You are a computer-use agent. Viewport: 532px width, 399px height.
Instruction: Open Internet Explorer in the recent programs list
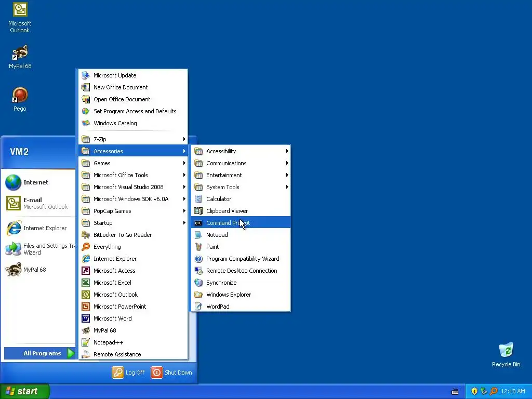pyautogui.click(x=39, y=228)
